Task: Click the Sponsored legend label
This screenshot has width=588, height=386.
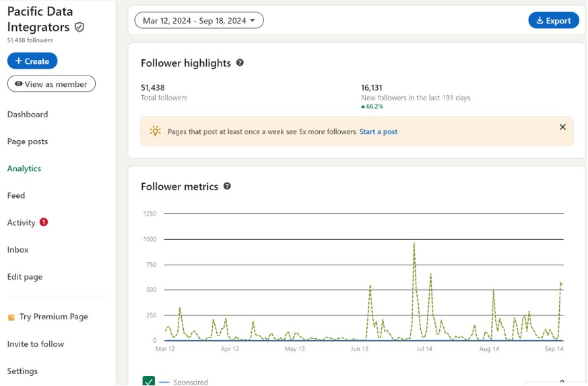Action: 191,382
